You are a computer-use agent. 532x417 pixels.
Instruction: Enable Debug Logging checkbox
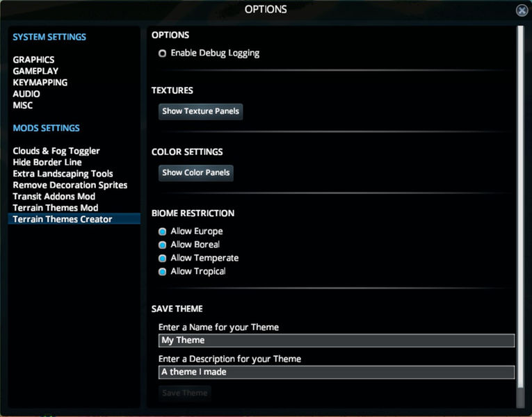pos(162,54)
